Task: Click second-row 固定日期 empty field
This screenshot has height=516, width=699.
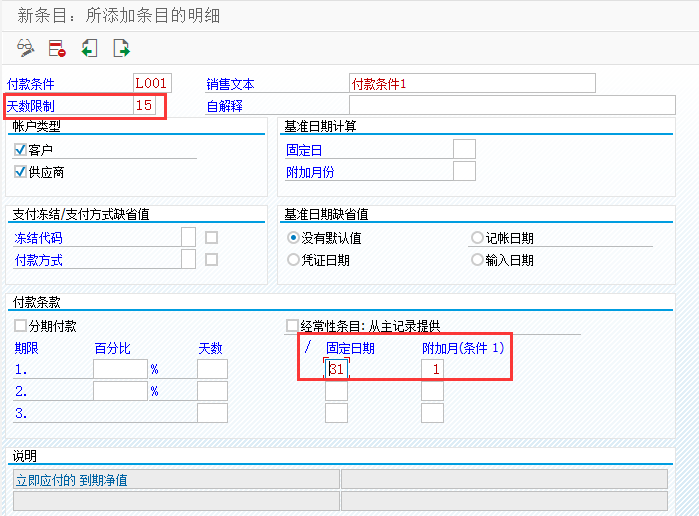Action: click(x=336, y=391)
